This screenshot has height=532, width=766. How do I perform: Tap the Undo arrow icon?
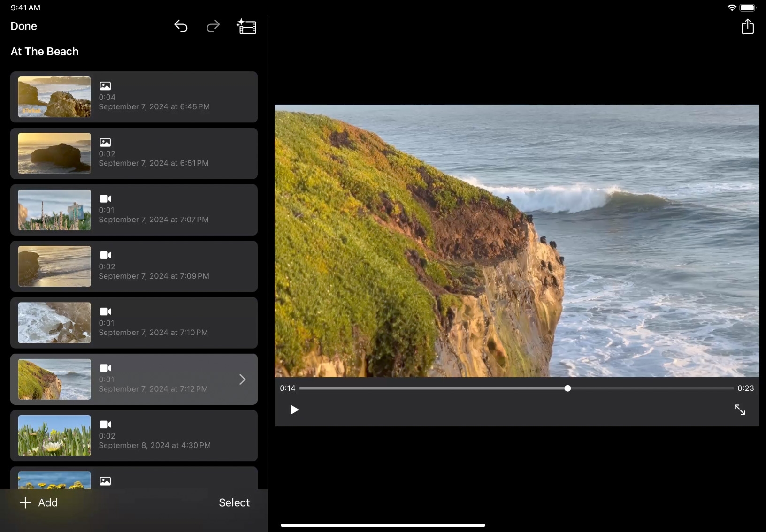(181, 26)
